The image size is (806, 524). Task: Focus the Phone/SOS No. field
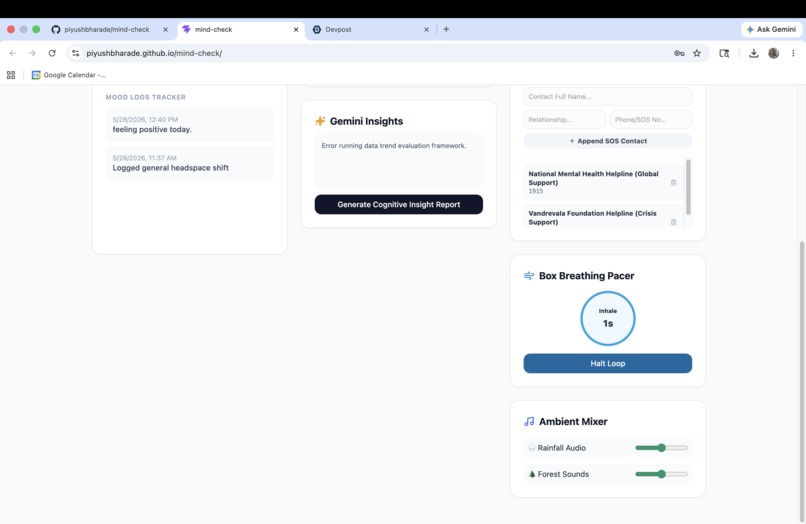coord(651,119)
